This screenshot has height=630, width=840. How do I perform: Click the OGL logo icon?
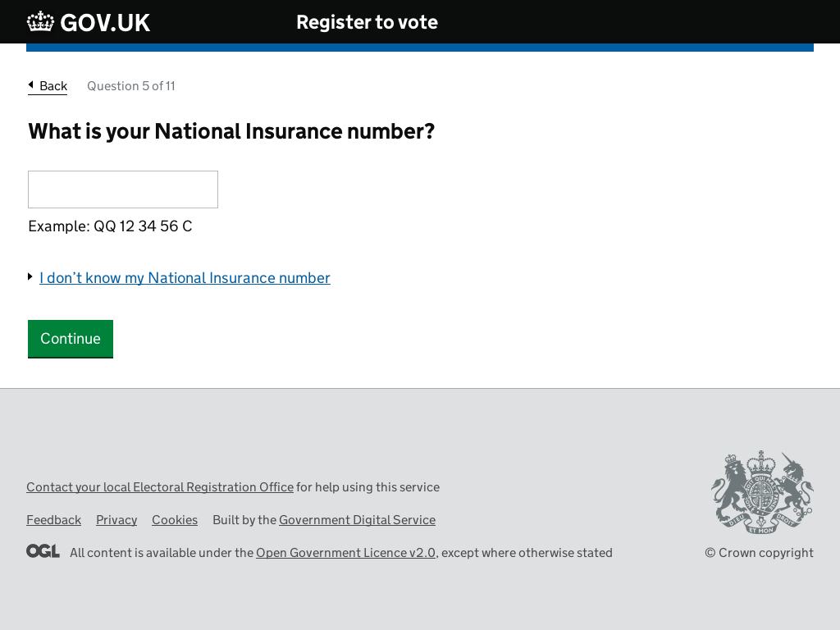[x=43, y=551]
